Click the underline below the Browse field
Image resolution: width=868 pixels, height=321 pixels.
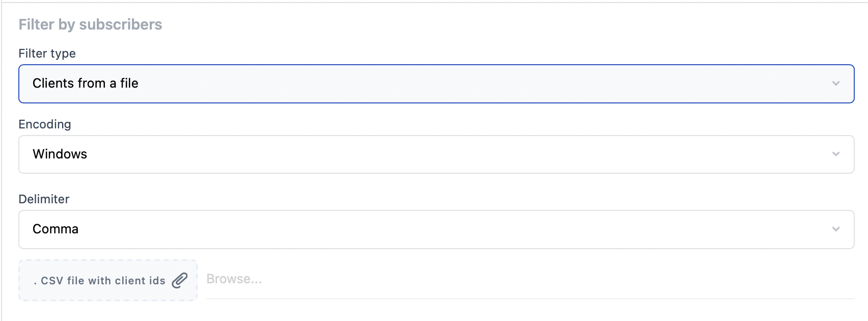[530, 299]
